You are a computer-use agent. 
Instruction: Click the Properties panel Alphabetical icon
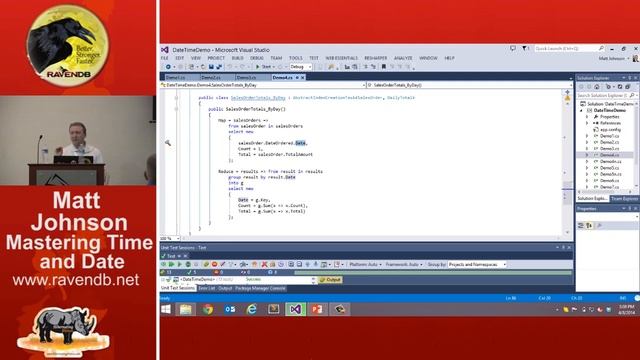click(589, 225)
